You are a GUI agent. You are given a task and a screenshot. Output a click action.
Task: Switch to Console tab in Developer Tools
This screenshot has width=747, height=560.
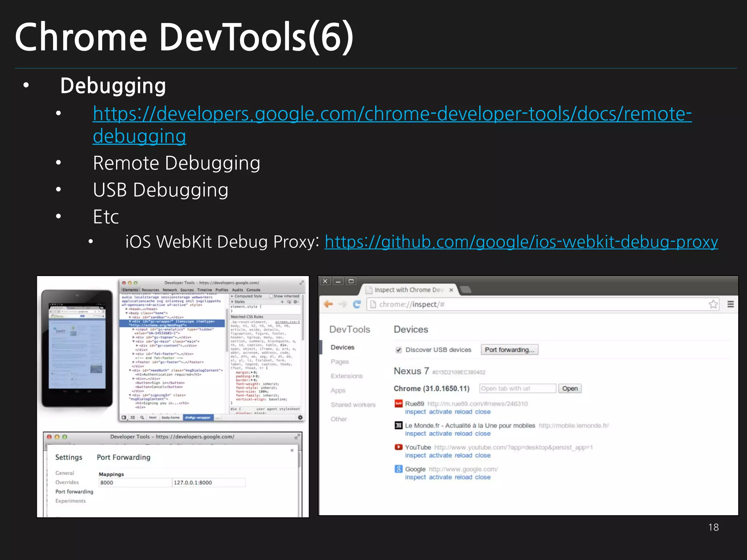click(x=253, y=290)
